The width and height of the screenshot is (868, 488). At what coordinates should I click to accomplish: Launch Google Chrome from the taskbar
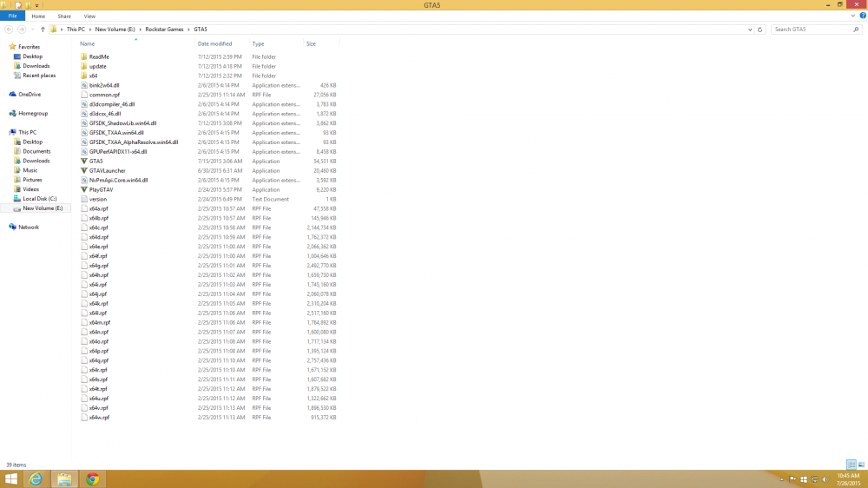click(x=93, y=478)
